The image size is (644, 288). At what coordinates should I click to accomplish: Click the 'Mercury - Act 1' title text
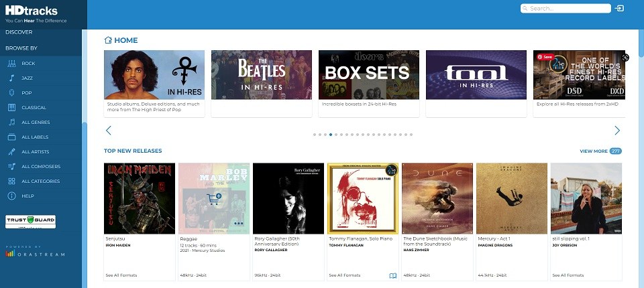click(494, 238)
